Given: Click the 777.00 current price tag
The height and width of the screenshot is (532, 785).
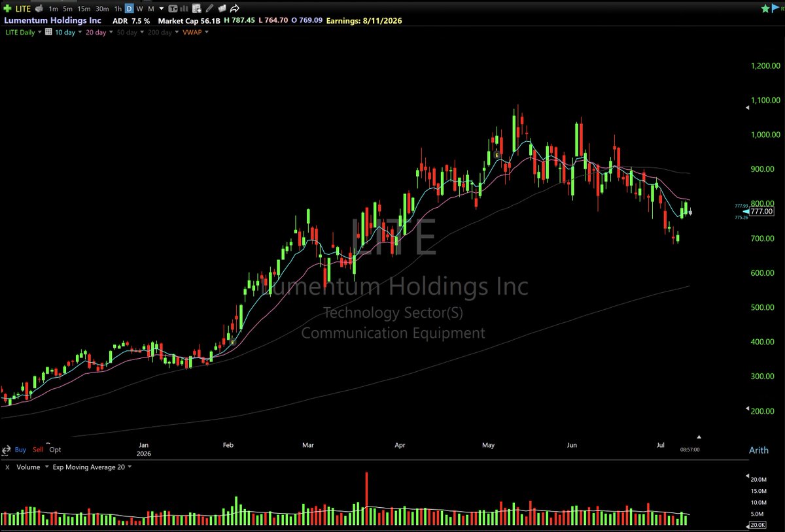Looking at the screenshot, I should (761, 211).
